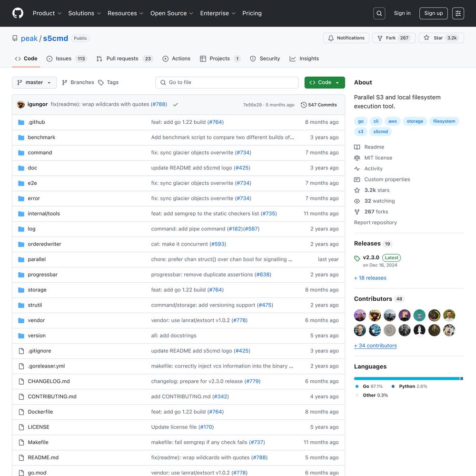Expand the Solutions menu
This screenshot has height=476, width=476.
click(84, 13)
